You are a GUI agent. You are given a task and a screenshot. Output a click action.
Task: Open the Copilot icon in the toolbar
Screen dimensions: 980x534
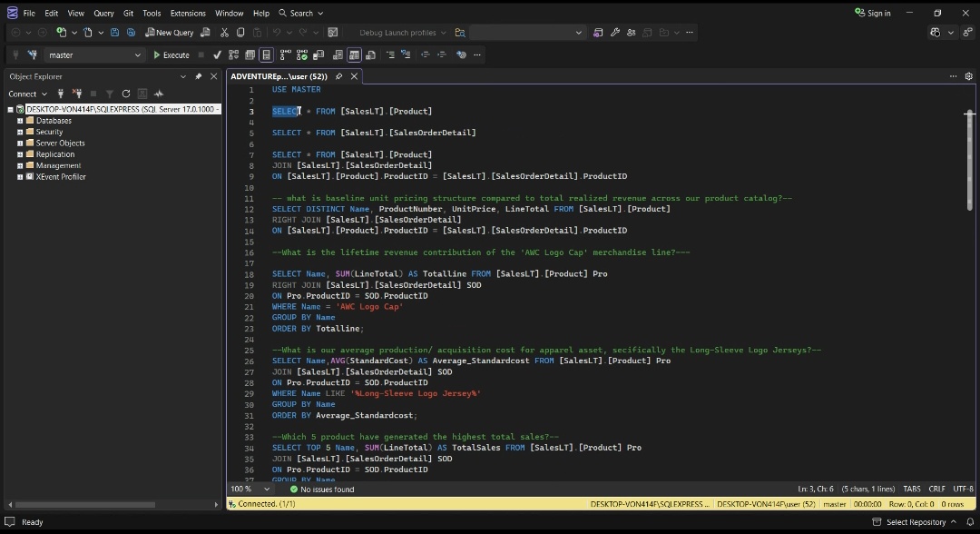(935, 33)
